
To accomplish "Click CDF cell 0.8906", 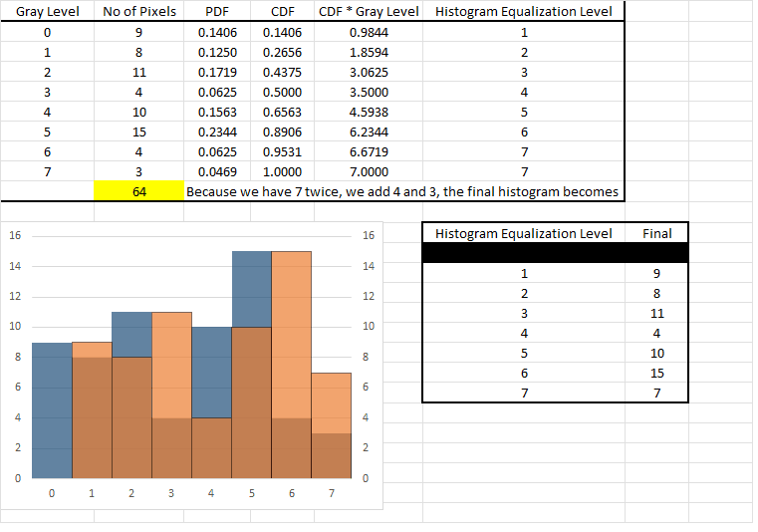I will coord(282,133).
